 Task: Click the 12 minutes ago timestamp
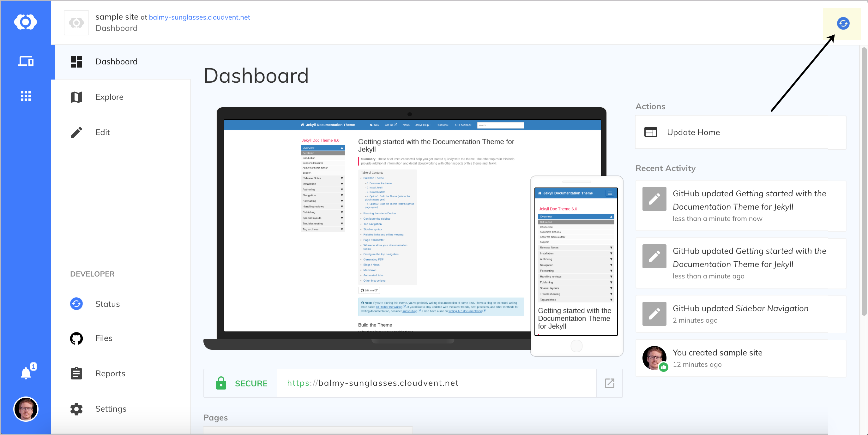coord(697,365)
